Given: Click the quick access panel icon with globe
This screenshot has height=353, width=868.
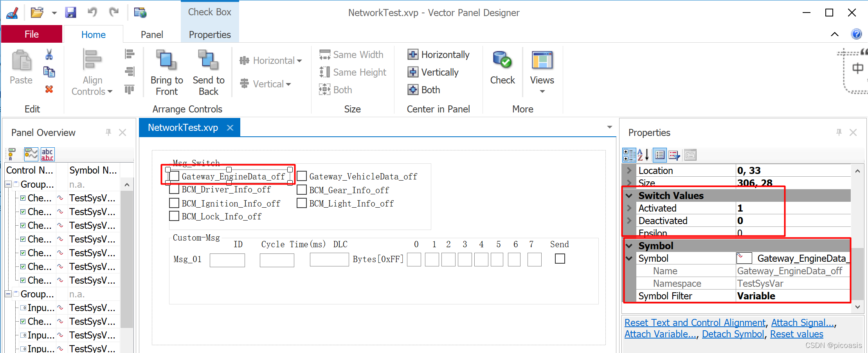Looking at the screenshot, I should (x=140, y=13).
